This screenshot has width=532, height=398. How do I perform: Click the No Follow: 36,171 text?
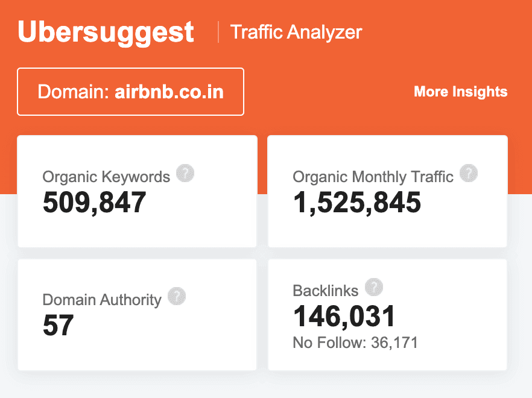pyautogui.click(x=356, y=342)
